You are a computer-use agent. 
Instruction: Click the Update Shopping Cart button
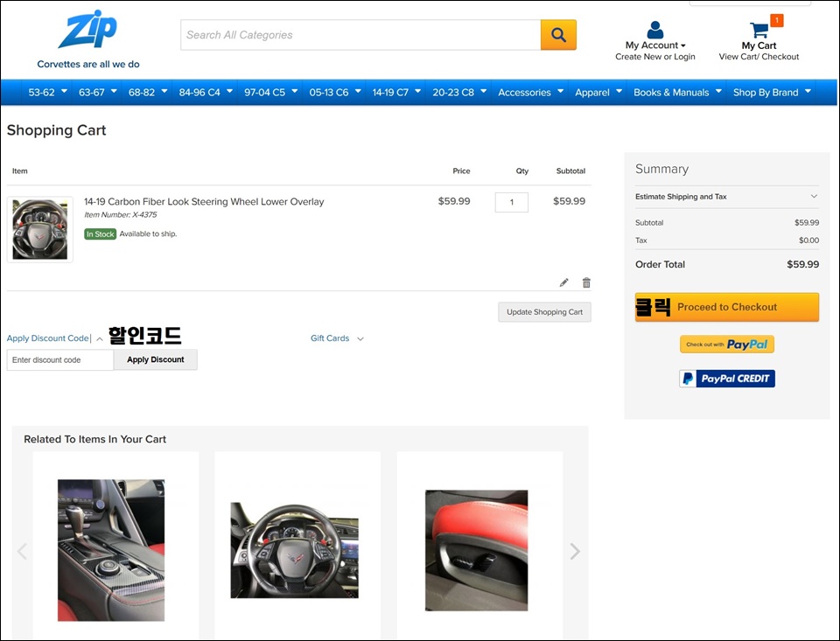544,312
